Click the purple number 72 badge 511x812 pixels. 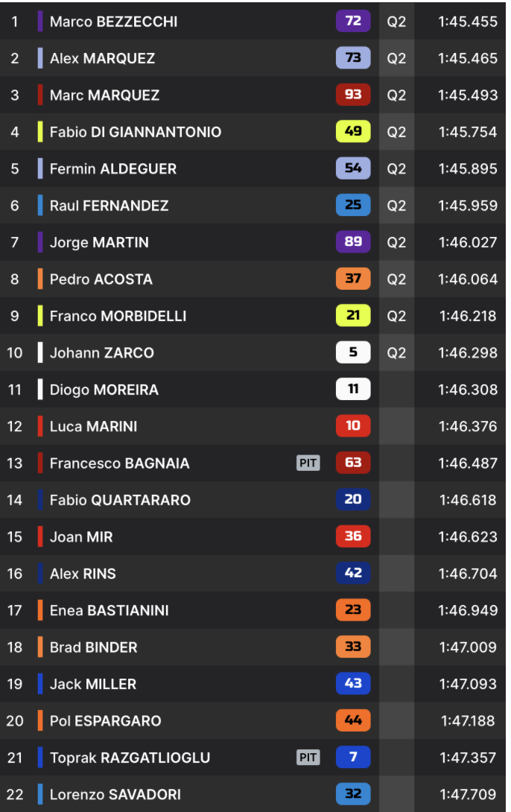353,22
